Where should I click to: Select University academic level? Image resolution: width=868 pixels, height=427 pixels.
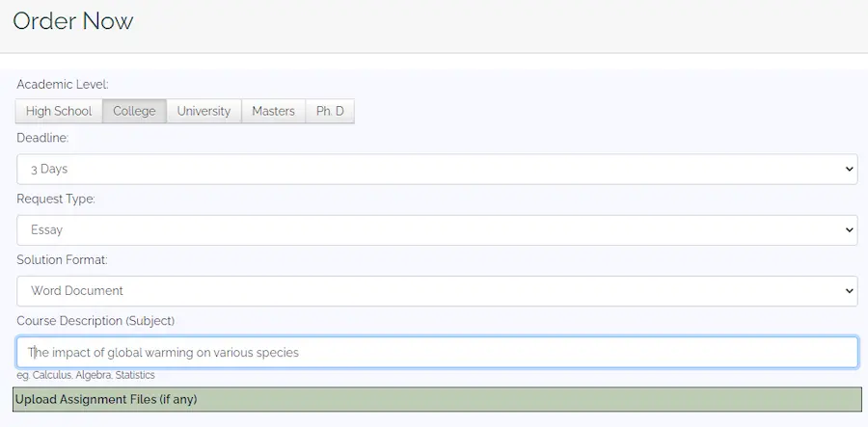[x=203, y=111]
